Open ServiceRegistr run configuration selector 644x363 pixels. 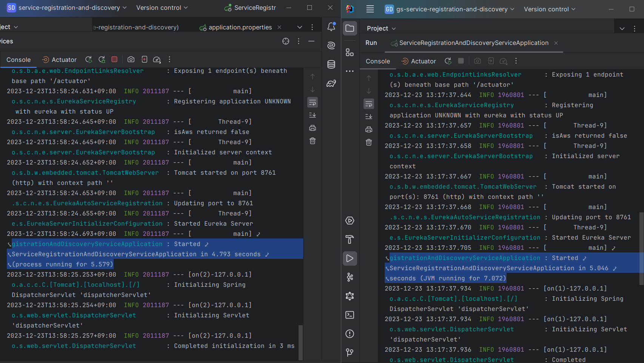pos(250,8)
